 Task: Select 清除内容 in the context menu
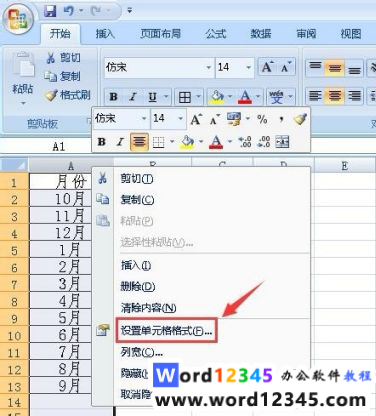(148, 308)
